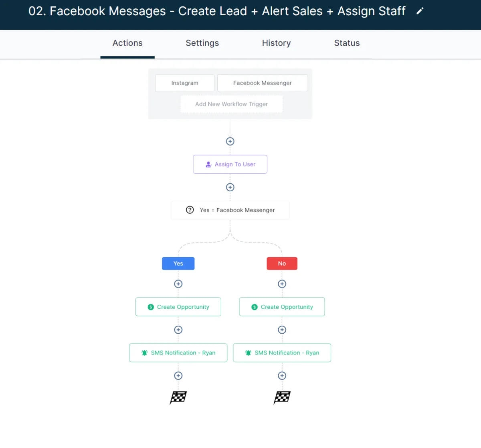Open the Facebook Messenger trigger
This screenshot has height=448, width=481.
[x=263, y=83]
